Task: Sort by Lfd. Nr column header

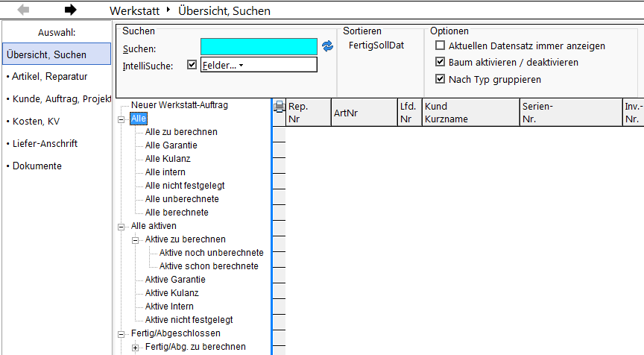Action: point(409,112)
